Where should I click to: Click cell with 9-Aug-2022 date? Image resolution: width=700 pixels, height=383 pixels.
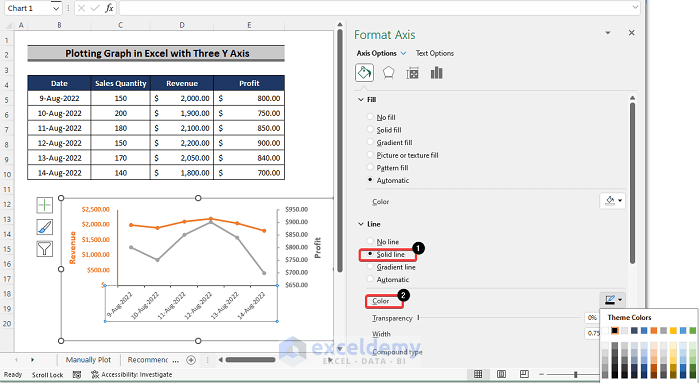tap(59, 98)
